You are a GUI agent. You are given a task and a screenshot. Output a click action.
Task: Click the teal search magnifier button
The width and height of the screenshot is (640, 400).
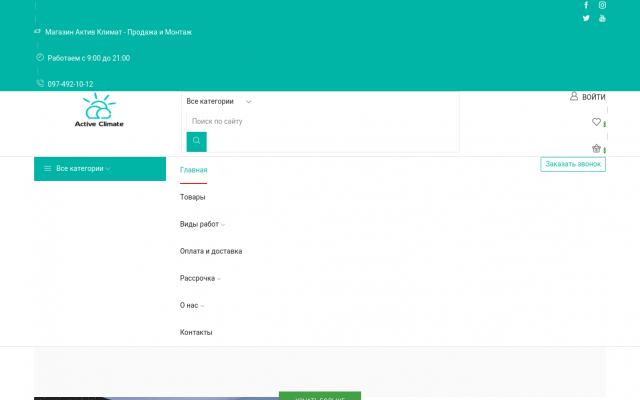point(196,142)
